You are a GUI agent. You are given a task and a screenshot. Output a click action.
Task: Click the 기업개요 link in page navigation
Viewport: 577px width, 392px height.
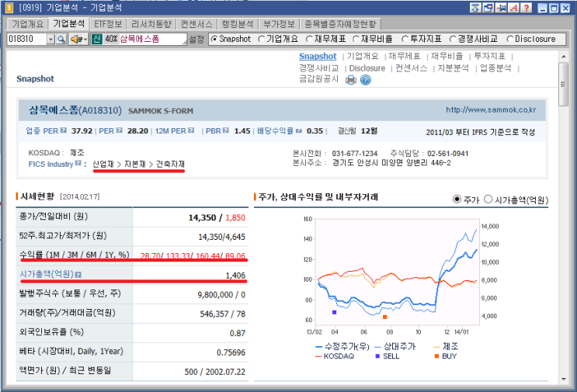click(x=363, y=56)
